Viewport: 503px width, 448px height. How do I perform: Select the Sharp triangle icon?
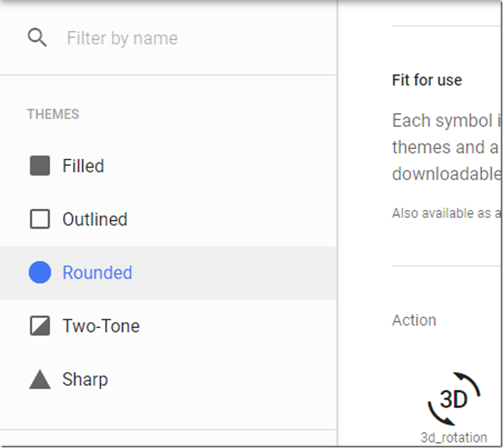[x=40, y=379]
